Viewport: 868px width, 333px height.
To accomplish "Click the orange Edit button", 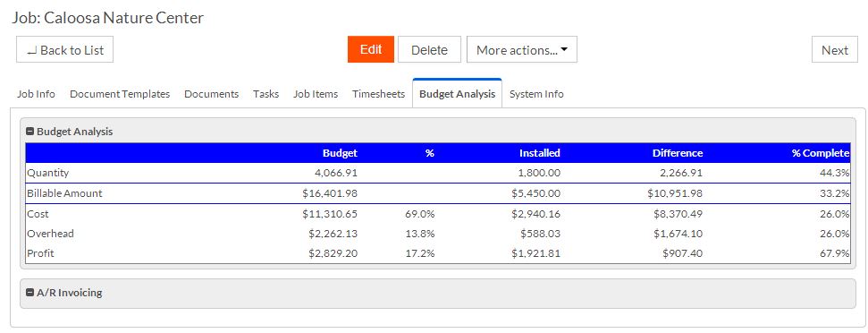I will [x=371, y=49].
